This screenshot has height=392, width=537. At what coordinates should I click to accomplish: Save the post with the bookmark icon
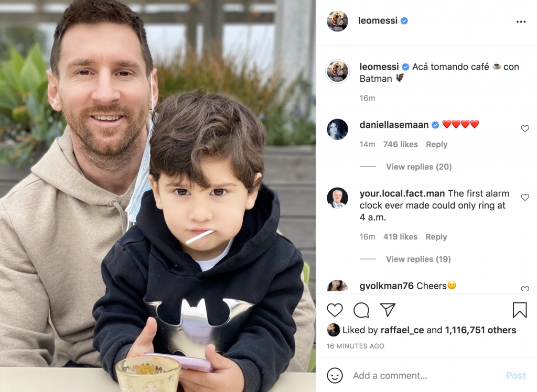(x=520, y=310)
